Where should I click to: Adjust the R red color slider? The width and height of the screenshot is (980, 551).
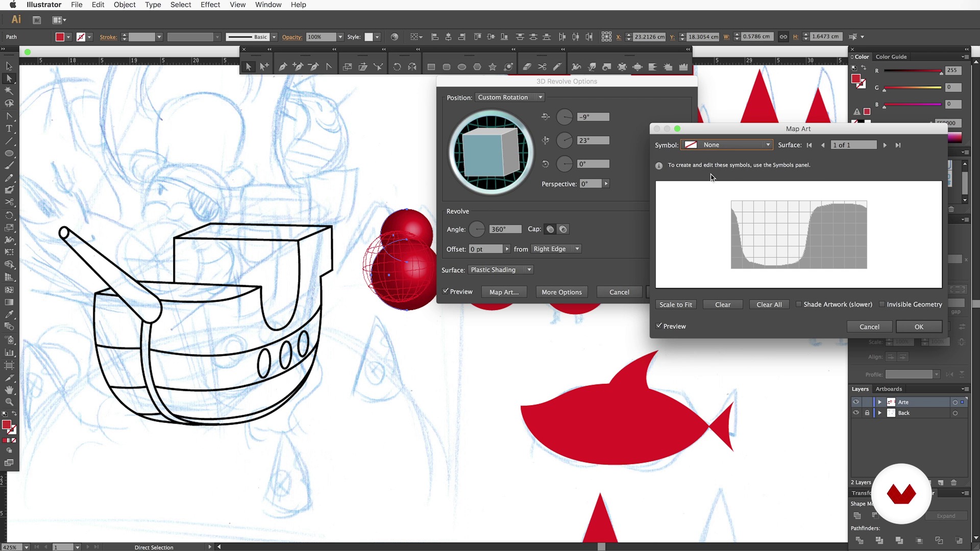pyautogui.click(x=913, y=71)
